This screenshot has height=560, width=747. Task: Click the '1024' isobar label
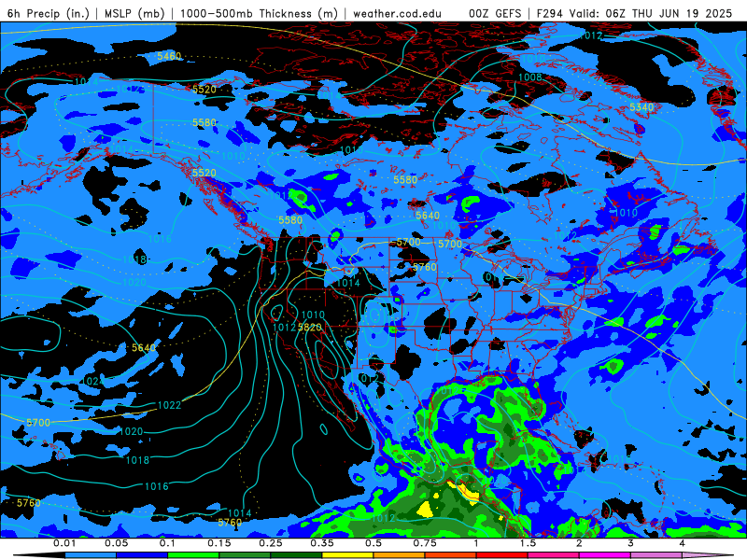(x=93, y=381)
